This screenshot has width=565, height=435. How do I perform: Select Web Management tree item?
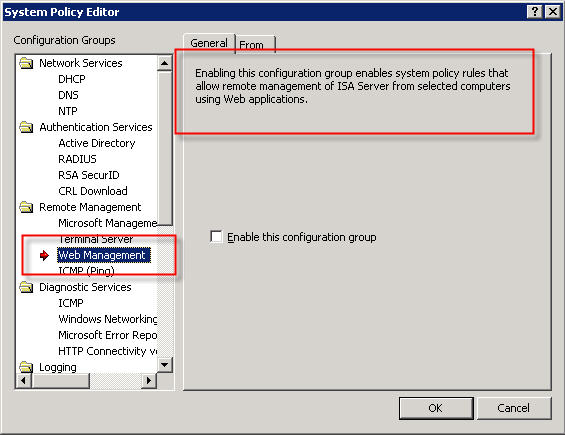pos(104,255)
